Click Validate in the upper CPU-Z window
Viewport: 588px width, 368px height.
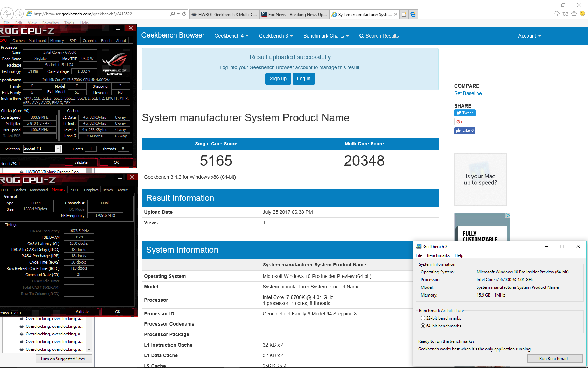(81, 162)
